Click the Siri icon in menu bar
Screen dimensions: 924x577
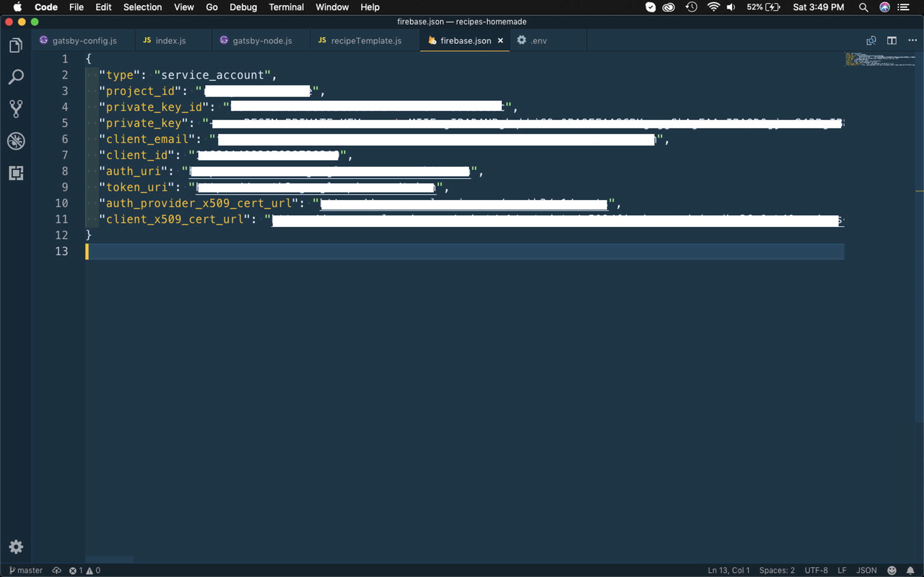pos(885,7)
